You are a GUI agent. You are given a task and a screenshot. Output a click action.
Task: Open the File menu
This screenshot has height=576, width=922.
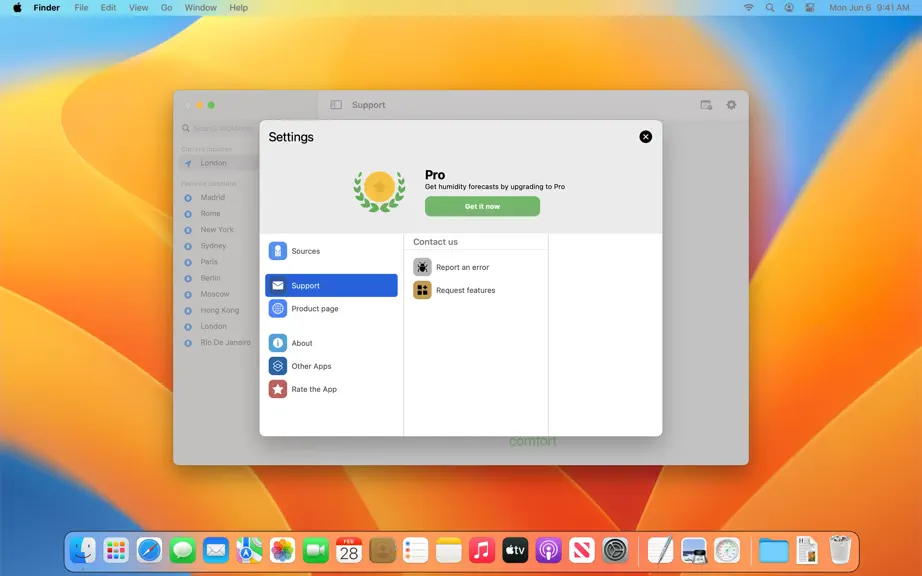click(81, 8)
